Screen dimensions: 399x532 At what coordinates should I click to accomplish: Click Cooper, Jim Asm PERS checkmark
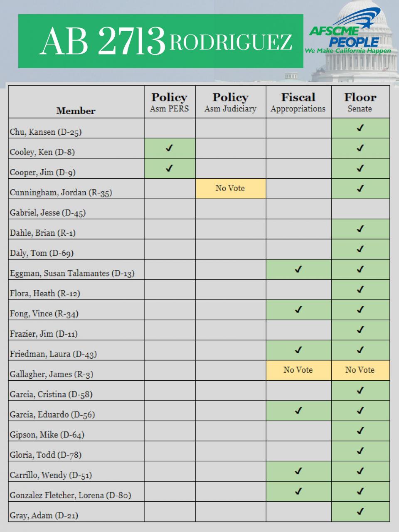pyautogui.click(x=169, y=168)
